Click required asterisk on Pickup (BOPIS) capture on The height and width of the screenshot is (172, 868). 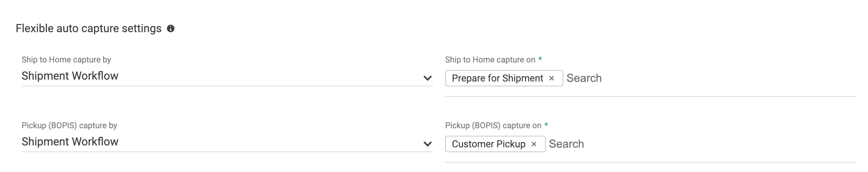coord(546,125)
